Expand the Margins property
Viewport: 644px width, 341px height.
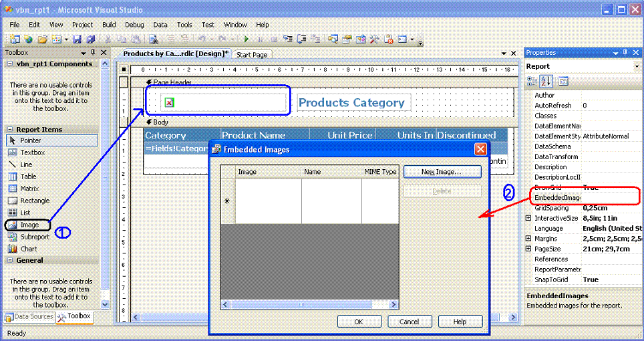point(529,239)
